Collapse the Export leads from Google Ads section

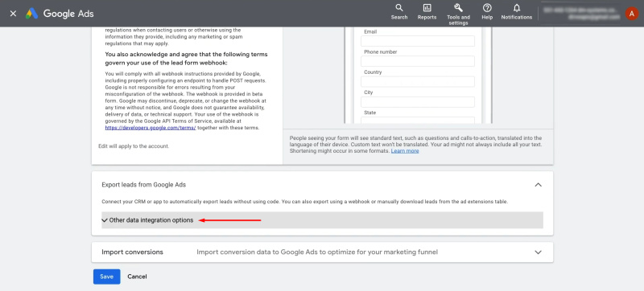tap(538, 185)
